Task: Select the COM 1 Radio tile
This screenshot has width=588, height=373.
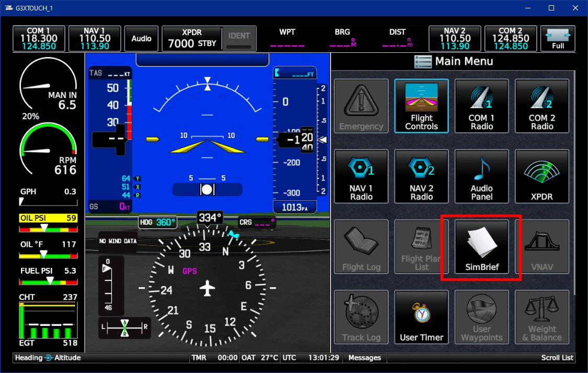Action: (481, 107)
